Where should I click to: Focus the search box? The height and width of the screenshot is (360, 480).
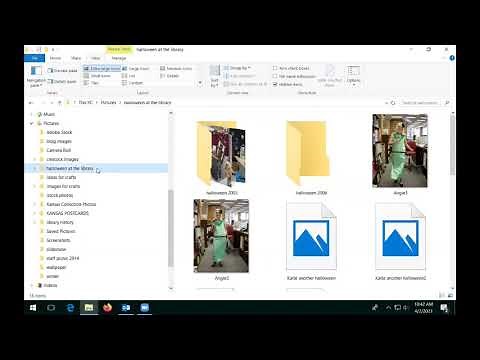click(422, 103)
